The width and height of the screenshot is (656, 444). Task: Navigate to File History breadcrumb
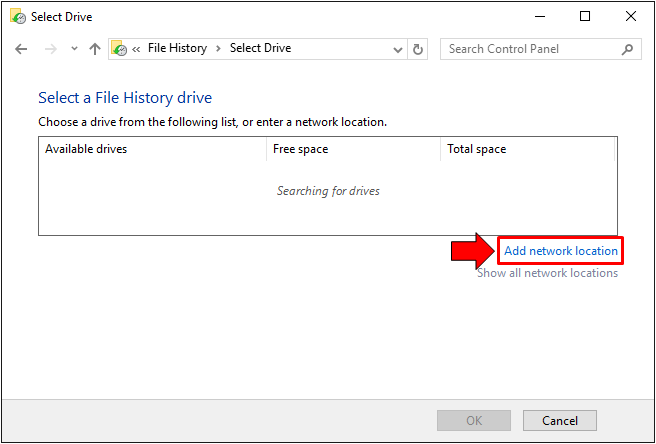tap(177, 49)
